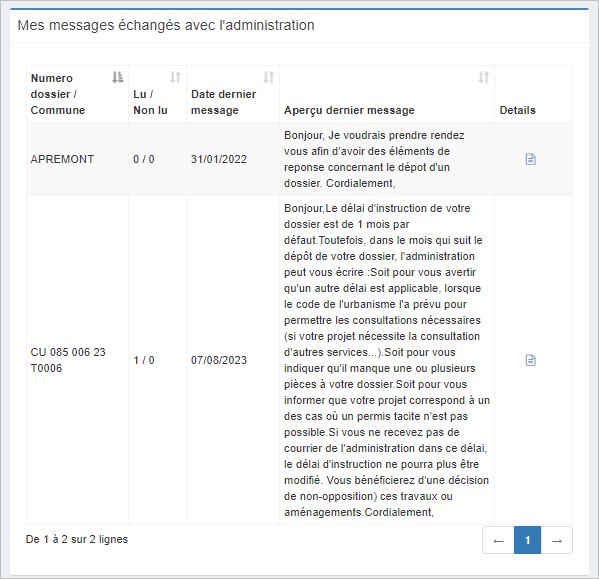The width and height of the screenshot is (599, 579).
Task: Go to next page arrow
Action: 557,540
